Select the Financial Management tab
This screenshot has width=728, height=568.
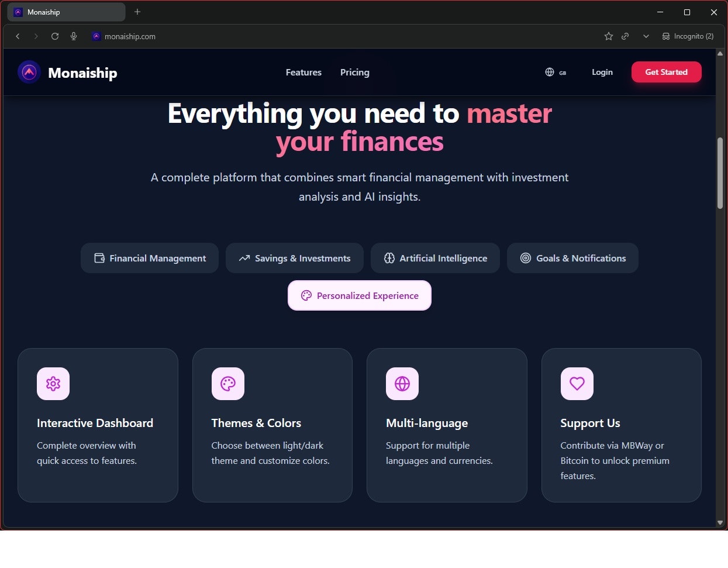pyautogui.click(x=150, y=258)
